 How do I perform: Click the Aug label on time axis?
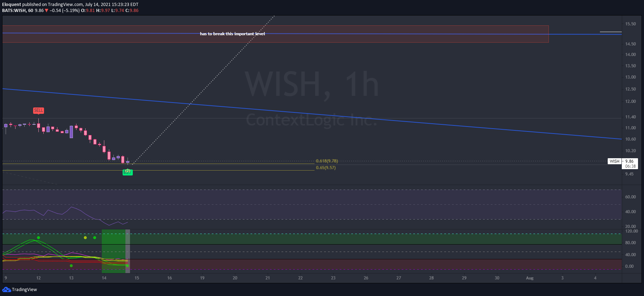tap(530, 278)
